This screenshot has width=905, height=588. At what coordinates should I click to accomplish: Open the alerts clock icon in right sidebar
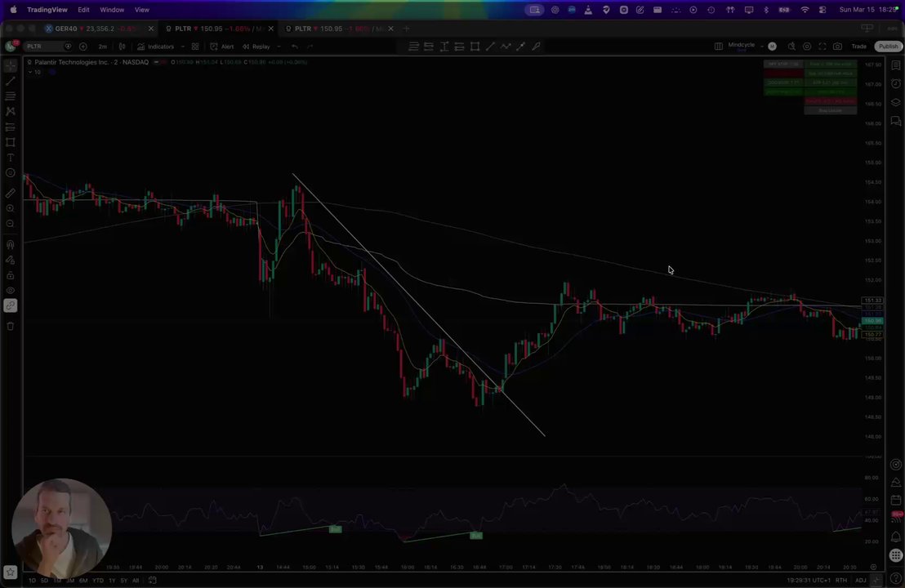(896, 83)
